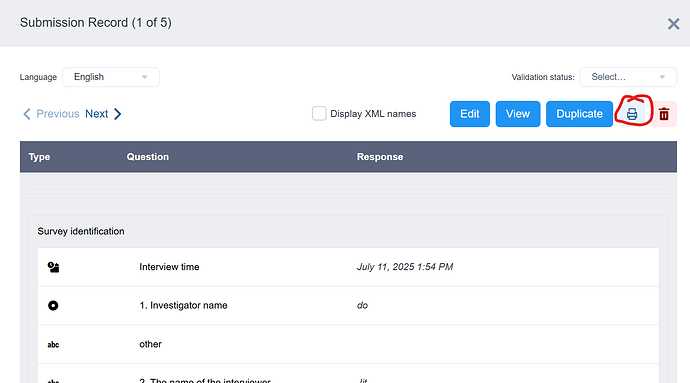The height and width of the screenshot is (383, 690).
Task: Click the abc text type icon for other
Action: (53, 345)
